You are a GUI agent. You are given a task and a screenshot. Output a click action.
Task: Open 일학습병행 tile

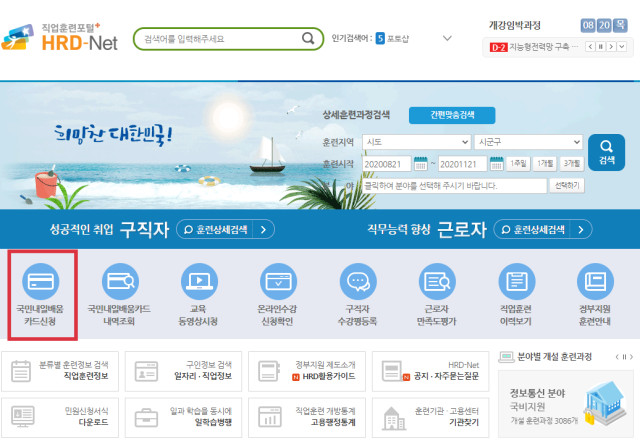click(x=183, y=417)
